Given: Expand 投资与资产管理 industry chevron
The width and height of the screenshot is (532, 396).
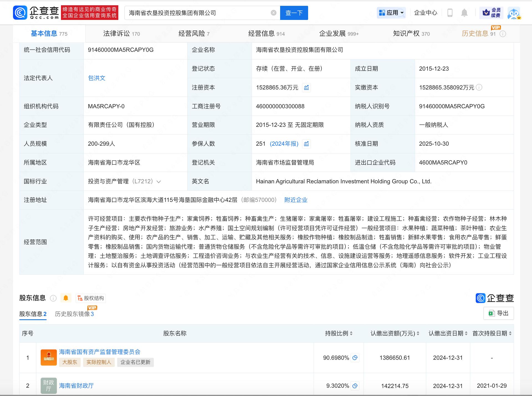Looking at the screenshot, I should coord(159,182).
